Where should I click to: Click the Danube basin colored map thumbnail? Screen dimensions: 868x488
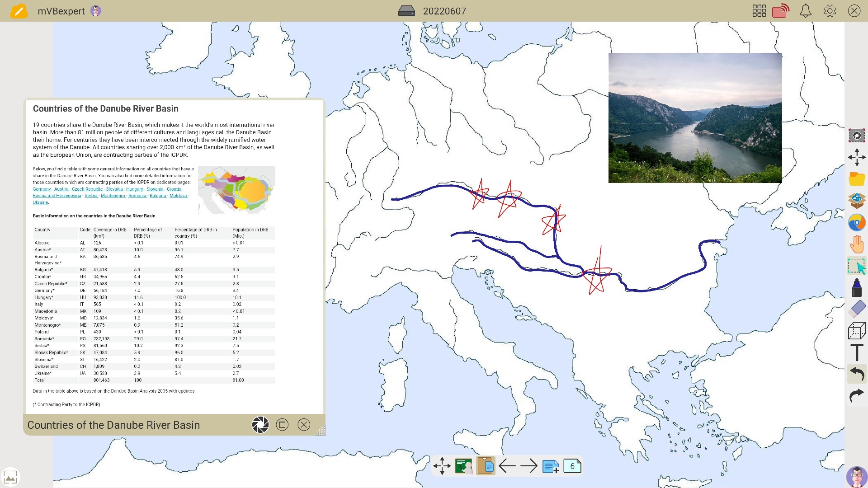coord(236,190)
